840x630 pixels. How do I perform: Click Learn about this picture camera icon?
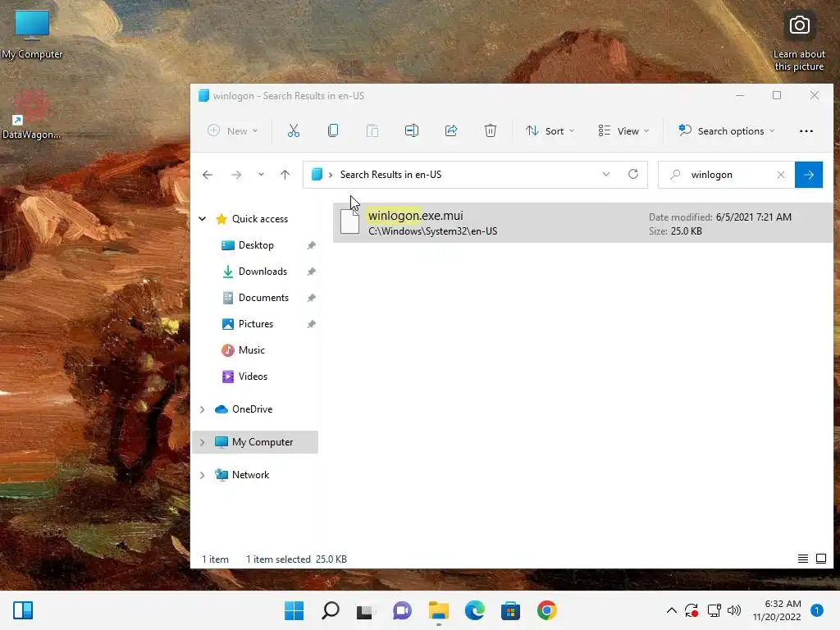pos(799,25)
